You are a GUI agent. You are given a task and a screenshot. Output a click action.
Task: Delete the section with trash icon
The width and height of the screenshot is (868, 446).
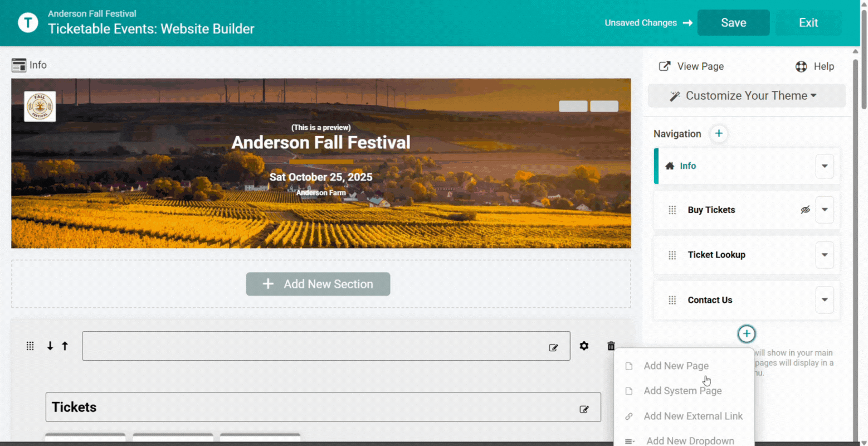click(611, 346)
